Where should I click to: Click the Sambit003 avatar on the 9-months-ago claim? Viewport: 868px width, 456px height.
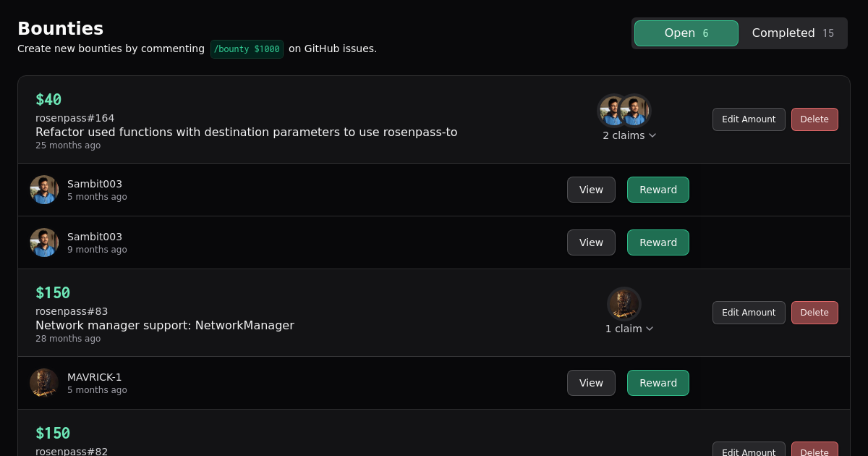[44, 242]
